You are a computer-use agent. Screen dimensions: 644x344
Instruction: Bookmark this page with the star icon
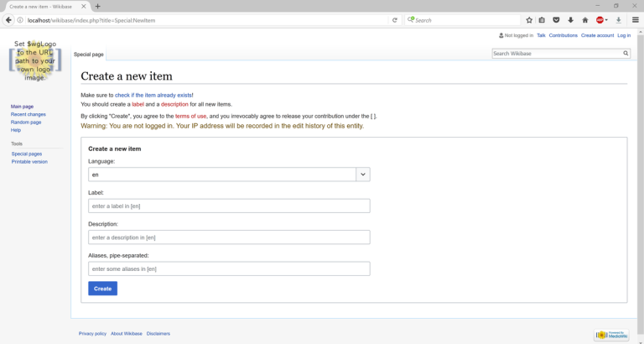(529, 20)
